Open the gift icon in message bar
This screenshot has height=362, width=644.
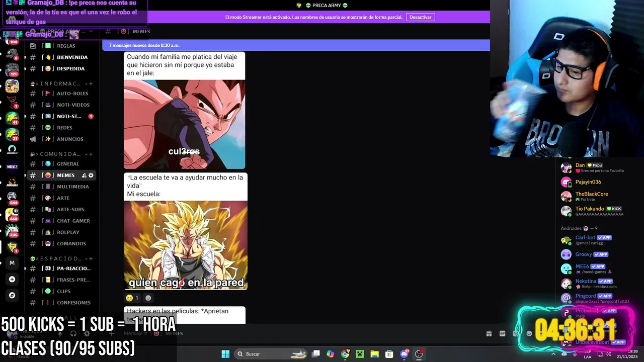489,333
